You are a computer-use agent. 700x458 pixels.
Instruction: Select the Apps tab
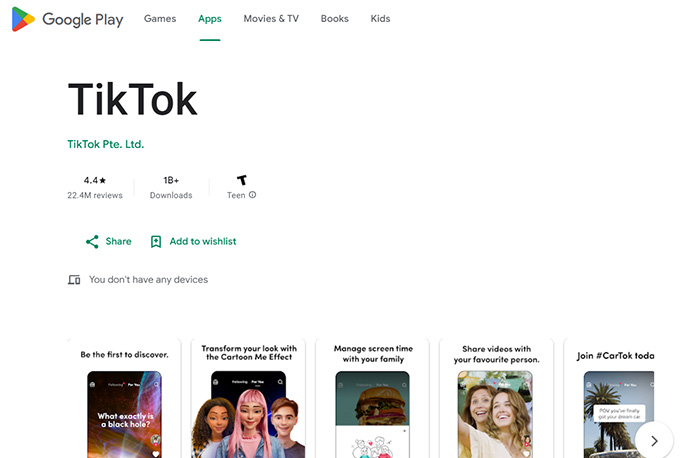(x=210, y=19)
